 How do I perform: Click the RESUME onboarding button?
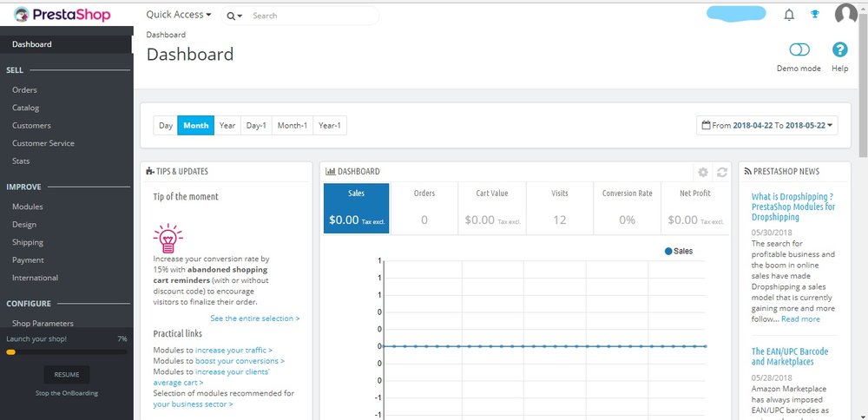pyautogui.click(x=67, y=375)
